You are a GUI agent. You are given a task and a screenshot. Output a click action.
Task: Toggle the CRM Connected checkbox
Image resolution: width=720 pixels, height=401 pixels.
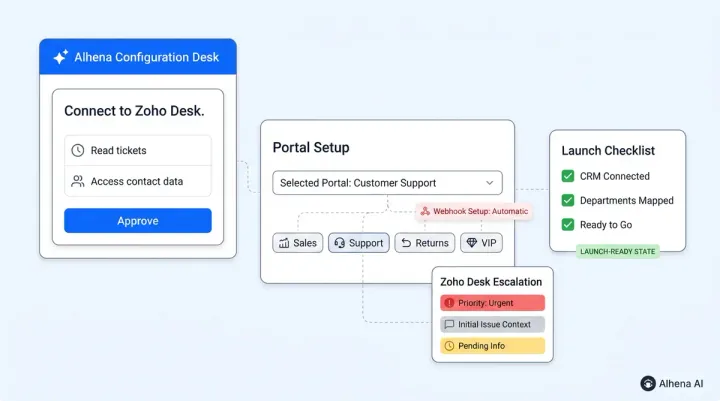[568, 176]
